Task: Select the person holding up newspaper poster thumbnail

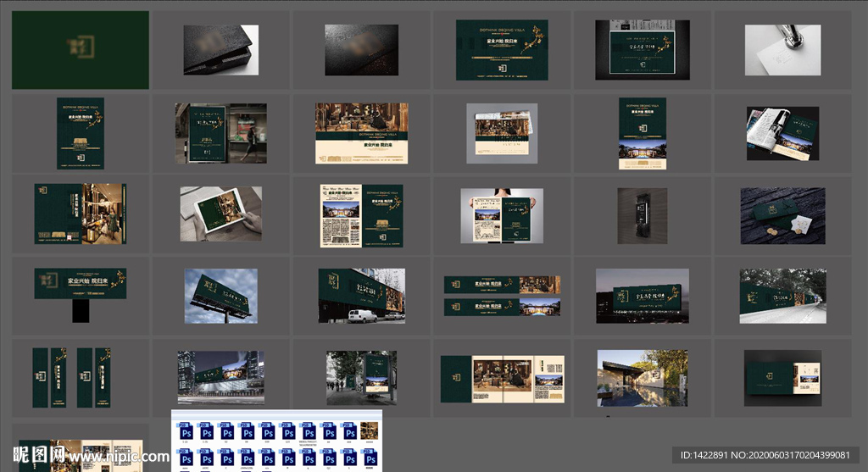Action: point(501,216)
